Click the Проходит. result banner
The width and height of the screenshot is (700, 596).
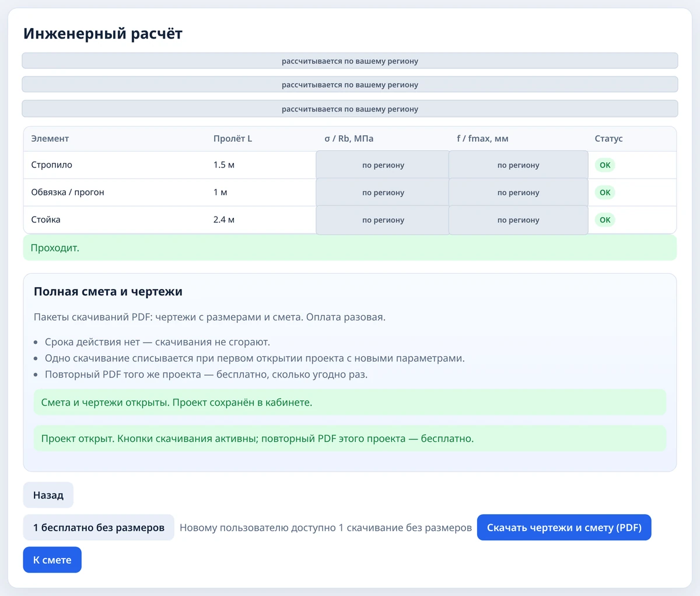click(350, 248)
